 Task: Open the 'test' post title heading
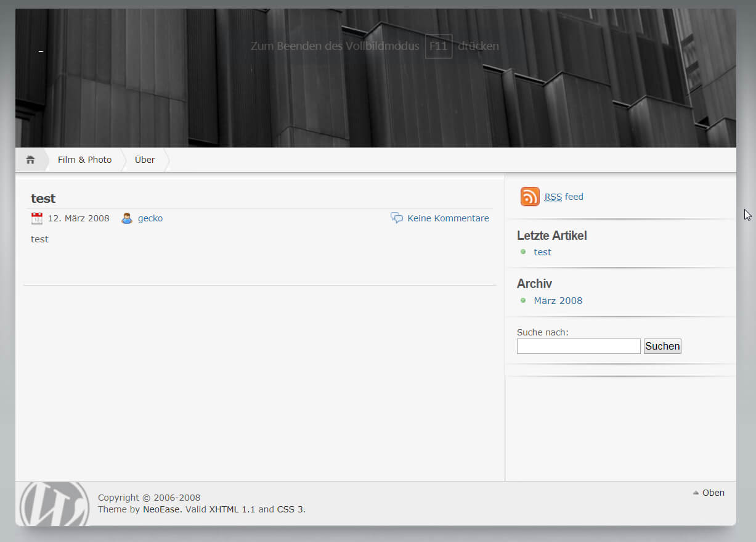pyautogui.click(x=43, y=199)
